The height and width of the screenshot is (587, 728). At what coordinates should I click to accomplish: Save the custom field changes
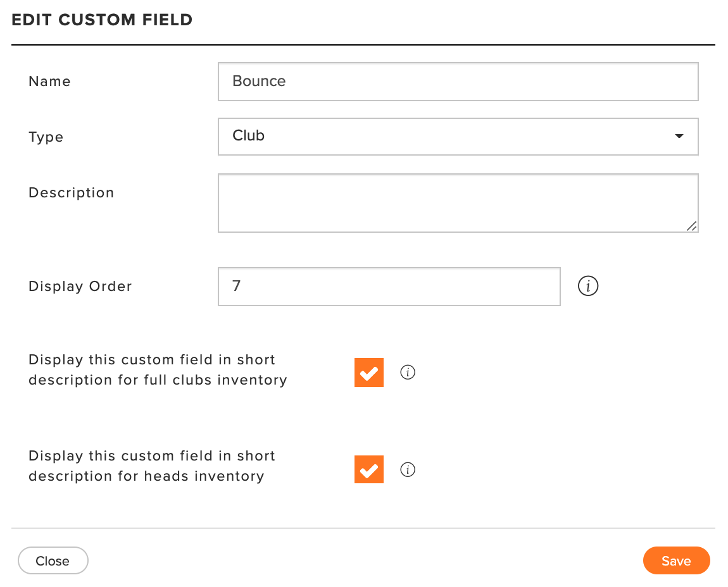(677, 560)
